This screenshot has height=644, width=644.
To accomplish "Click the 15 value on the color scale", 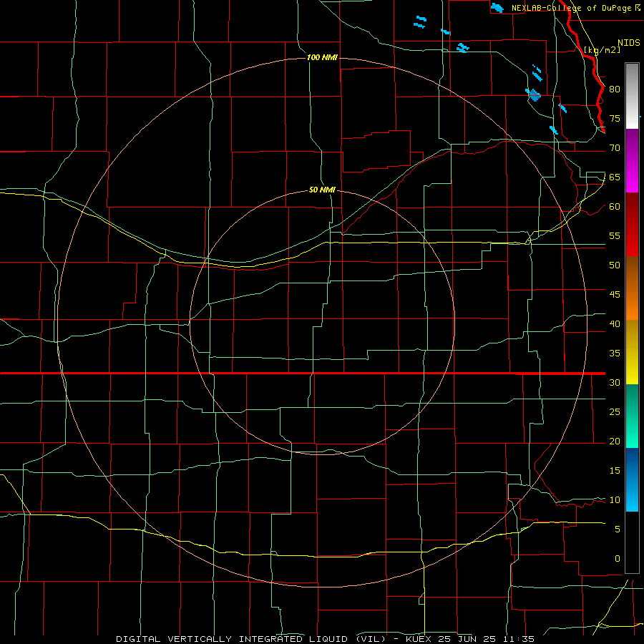I will pyautogui.click(x=615, y=471).
